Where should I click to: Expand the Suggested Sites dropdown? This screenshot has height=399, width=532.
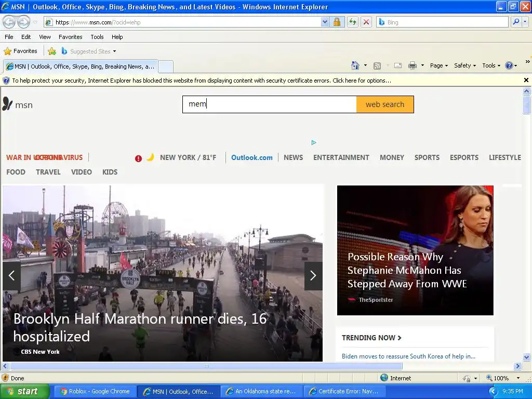point(114,51)
